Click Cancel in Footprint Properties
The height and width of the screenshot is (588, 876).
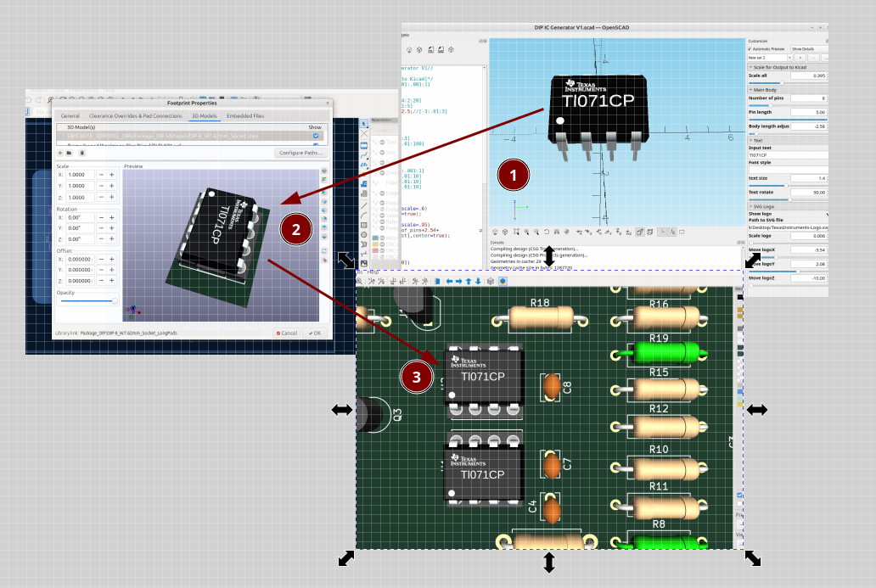[x=287, y=333]
